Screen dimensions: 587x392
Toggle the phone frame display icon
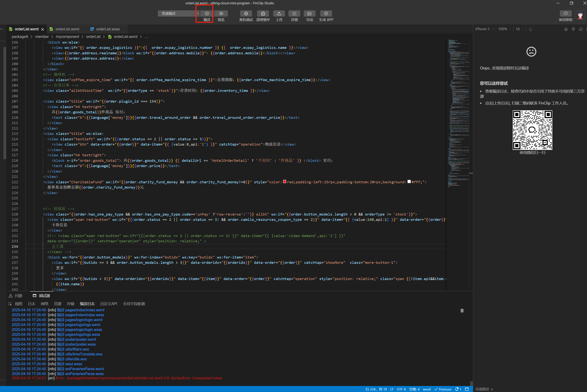point(530,29)
